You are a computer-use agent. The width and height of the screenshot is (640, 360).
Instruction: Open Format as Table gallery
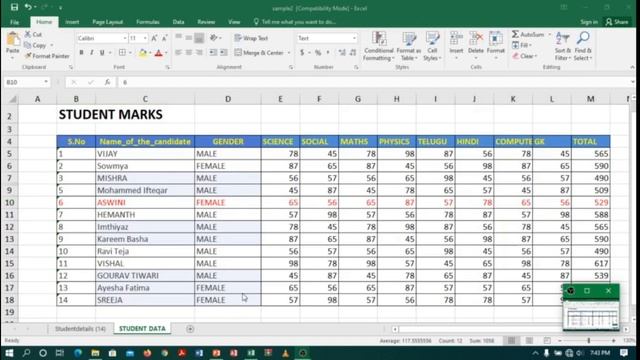[409, 46]
